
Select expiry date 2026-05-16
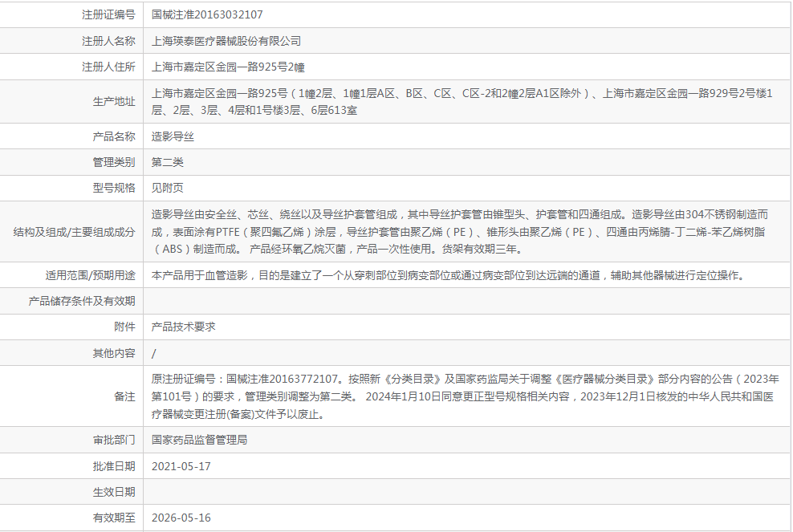181,518
